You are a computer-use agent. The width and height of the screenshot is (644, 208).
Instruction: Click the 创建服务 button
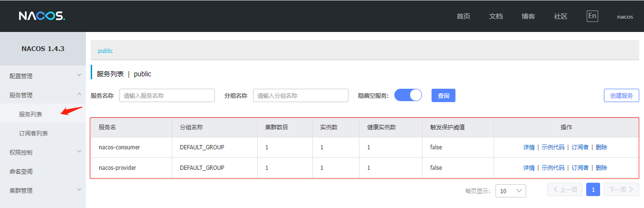pos(622,95)
